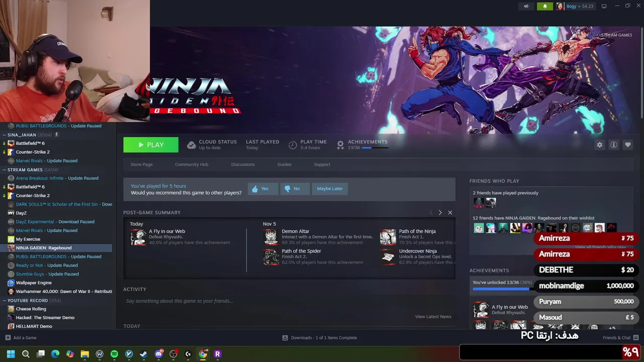Recommend the game with Yes
This screenshot has width=644, height=362.
[x=263, y=189]
